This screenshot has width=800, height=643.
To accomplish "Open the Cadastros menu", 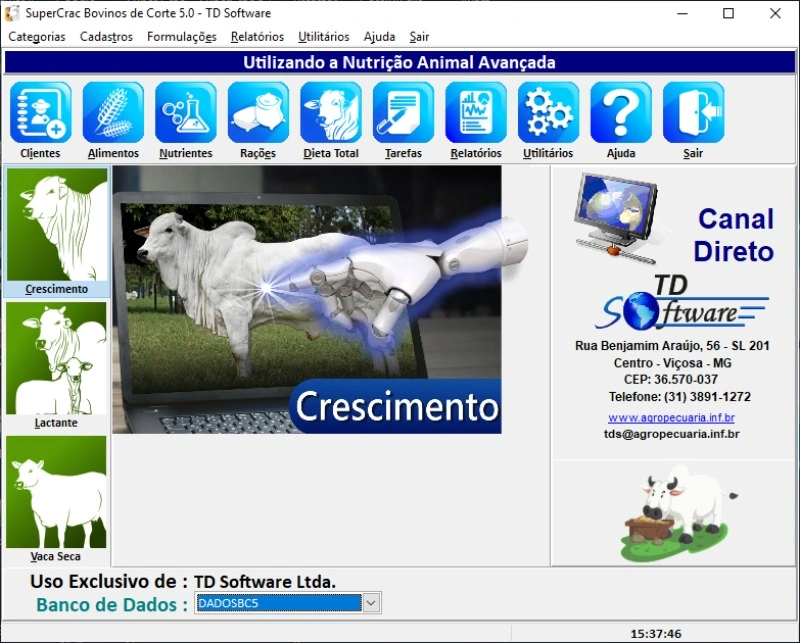I will pos(106,37).
